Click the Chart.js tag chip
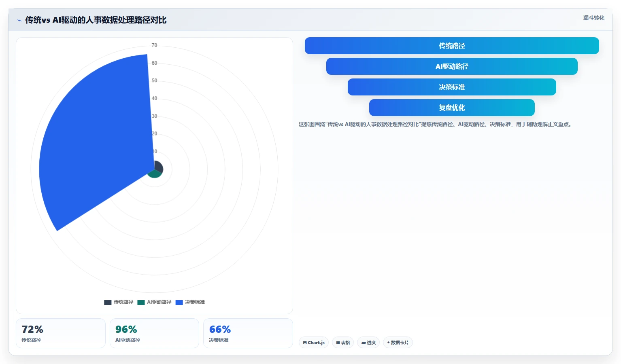The image size is (621, 364). click(x=314, y=343)
